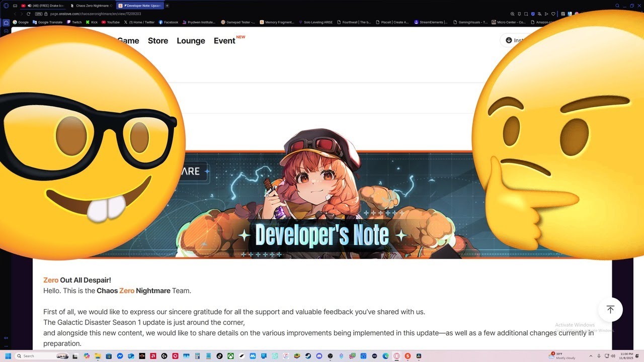The image size is (644, 362).
Task: Open the Google Translate bookmark
Action: tap(47, 22)
